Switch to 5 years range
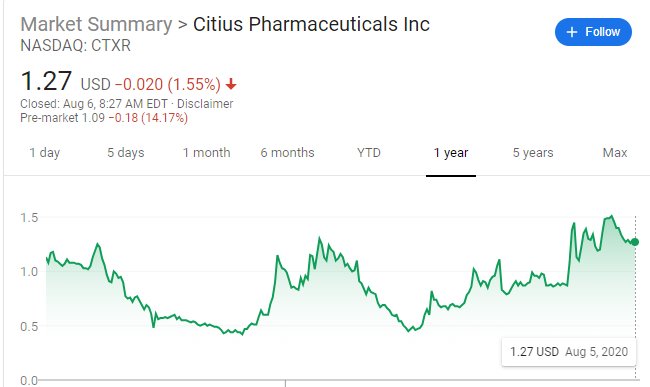650x387 pixels. (x=533, y=152)
